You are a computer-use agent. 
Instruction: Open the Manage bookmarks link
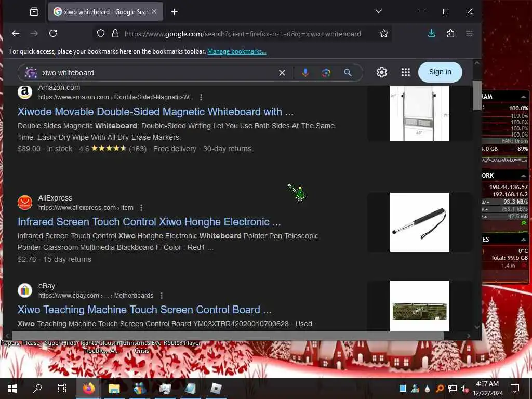[237, 51]
